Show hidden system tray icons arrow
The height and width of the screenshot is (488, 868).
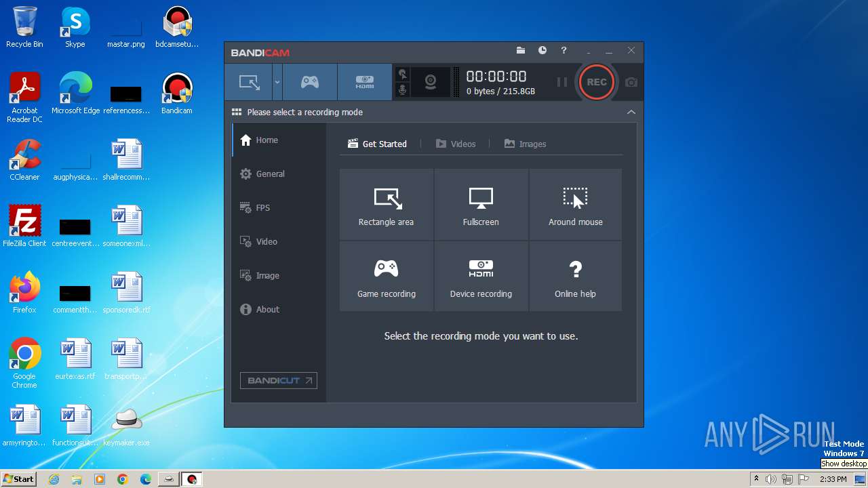[756, 479]
